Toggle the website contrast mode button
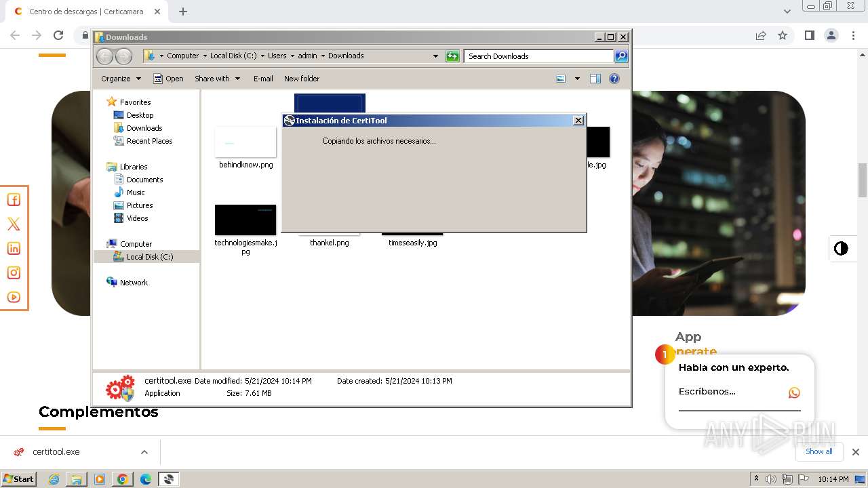Viewport: 868px width, 488px height. pos(841,248)
